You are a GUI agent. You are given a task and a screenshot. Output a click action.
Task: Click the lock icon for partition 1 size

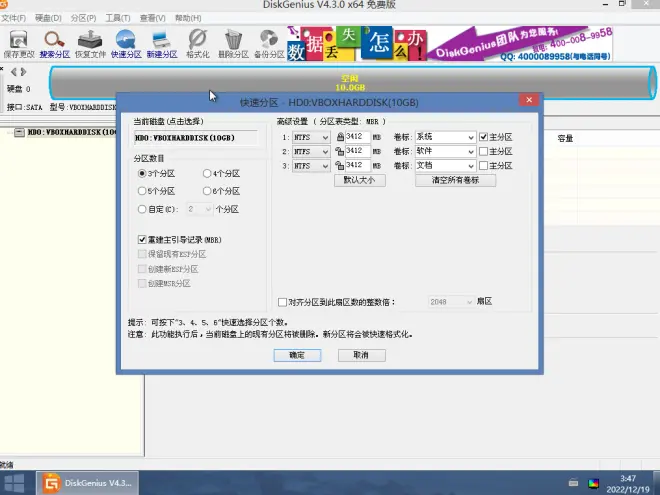click(340, 137)
